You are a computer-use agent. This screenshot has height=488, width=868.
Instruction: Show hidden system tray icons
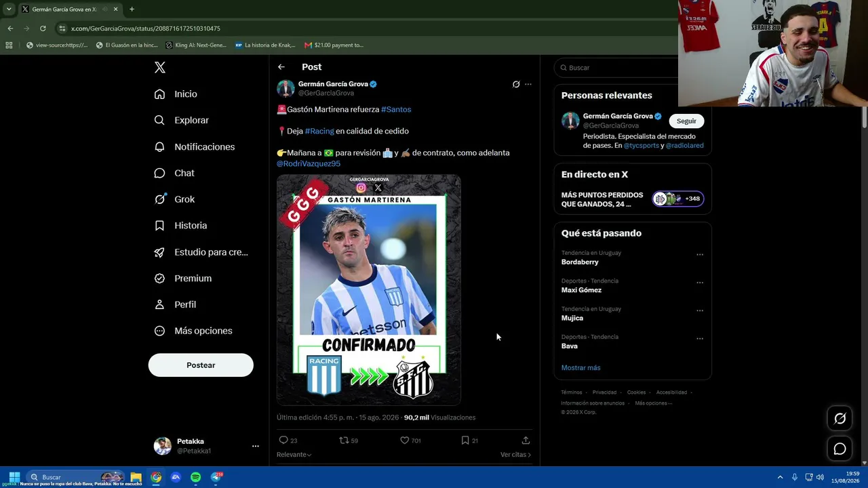coord(780,477)
